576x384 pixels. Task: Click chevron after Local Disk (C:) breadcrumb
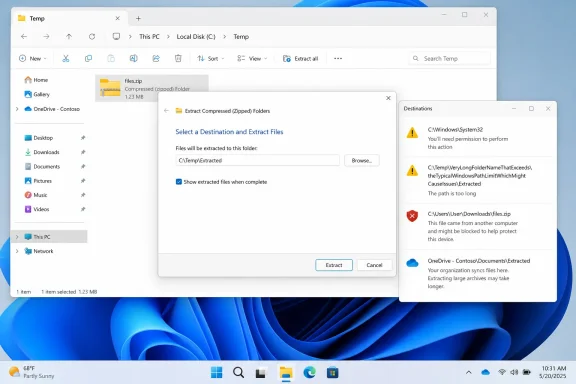click(224, 37)
